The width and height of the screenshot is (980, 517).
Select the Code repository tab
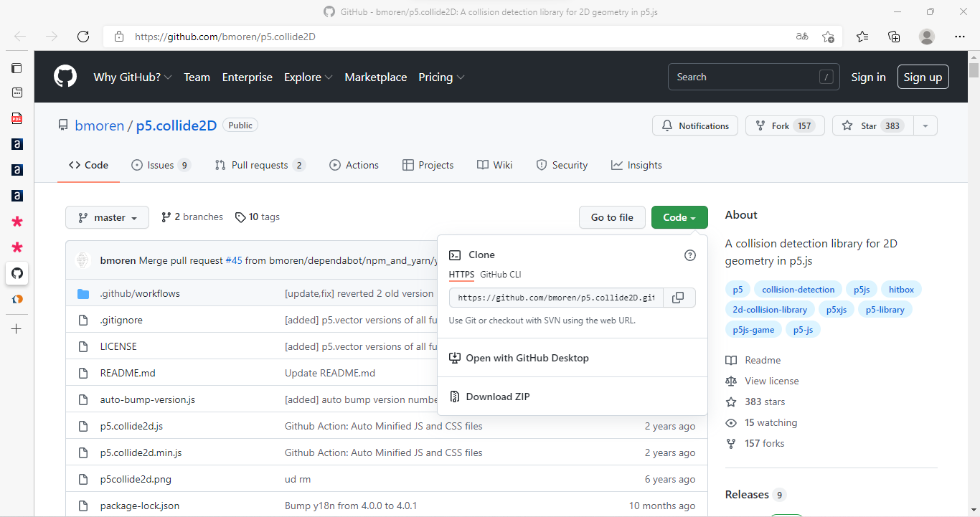coord(88,165)
